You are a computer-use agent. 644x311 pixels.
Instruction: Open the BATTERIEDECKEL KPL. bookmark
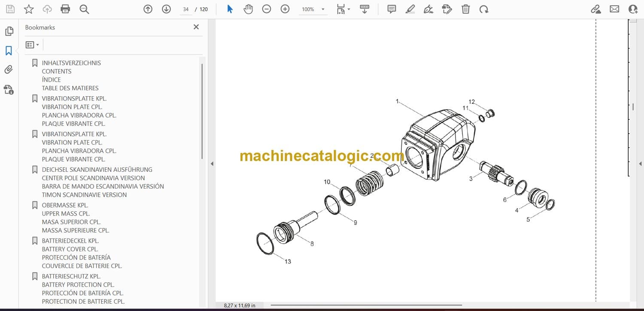click(x=70, y=241)
